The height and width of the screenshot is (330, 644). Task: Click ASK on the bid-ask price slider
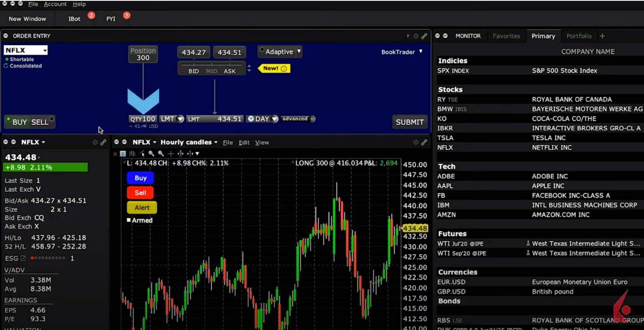(x=230, y=71)
